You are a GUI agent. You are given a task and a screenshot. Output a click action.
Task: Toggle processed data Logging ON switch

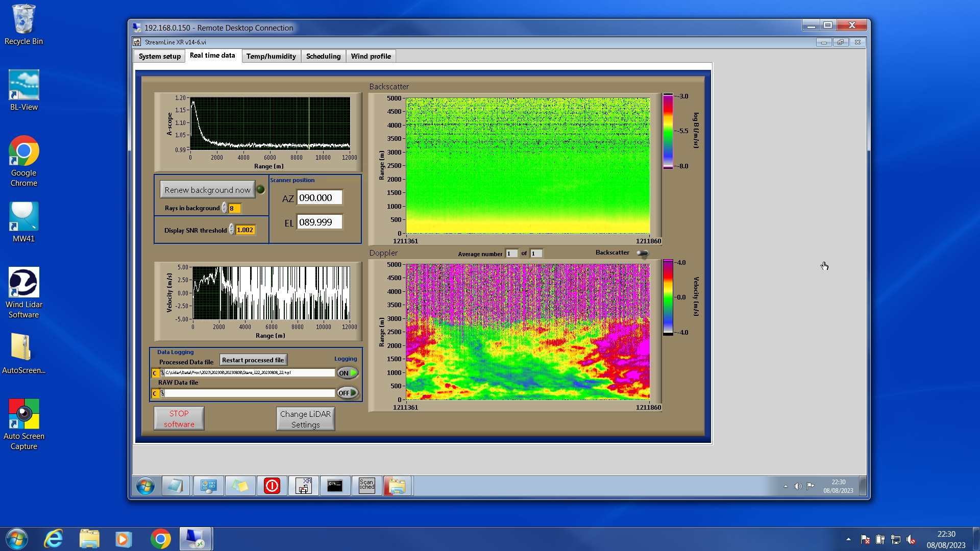[x=348, y=373]
